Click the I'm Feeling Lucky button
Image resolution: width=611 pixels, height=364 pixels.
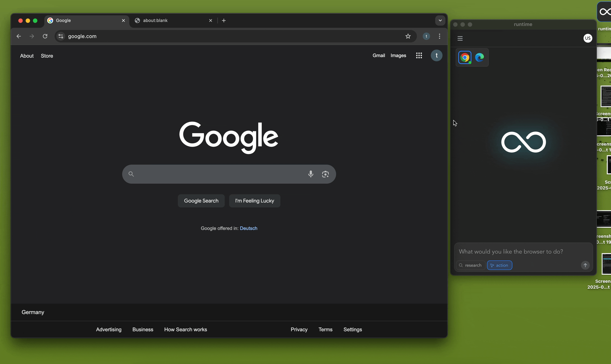coord(254,201)
